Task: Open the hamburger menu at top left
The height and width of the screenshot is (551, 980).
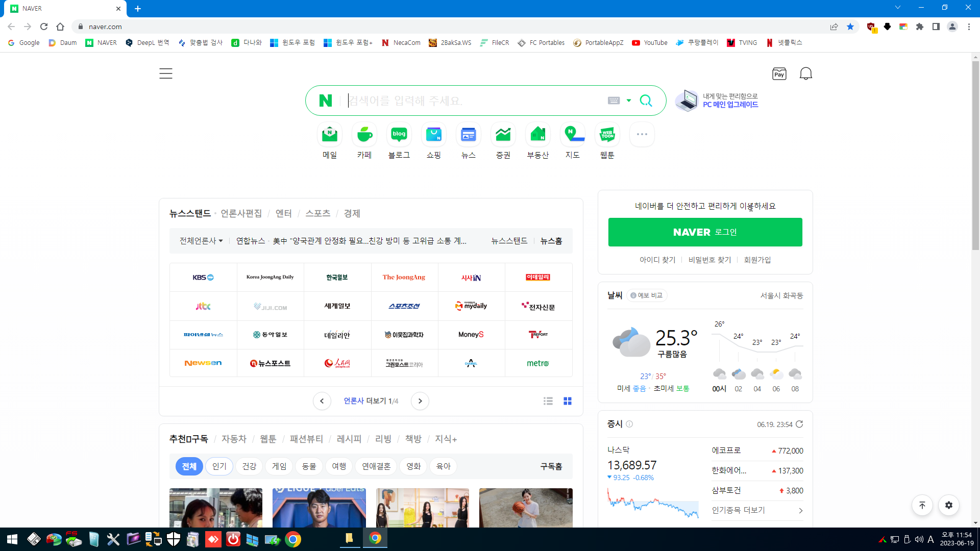Action: click(x=166, y=73)
